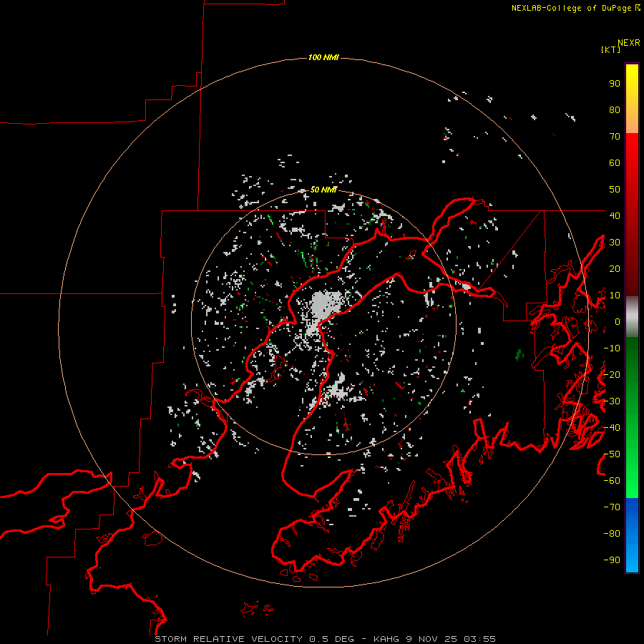Viewport: 644px width, 644px height.
Task: Select the 60 value on the velocity scale
Action: 615,163
